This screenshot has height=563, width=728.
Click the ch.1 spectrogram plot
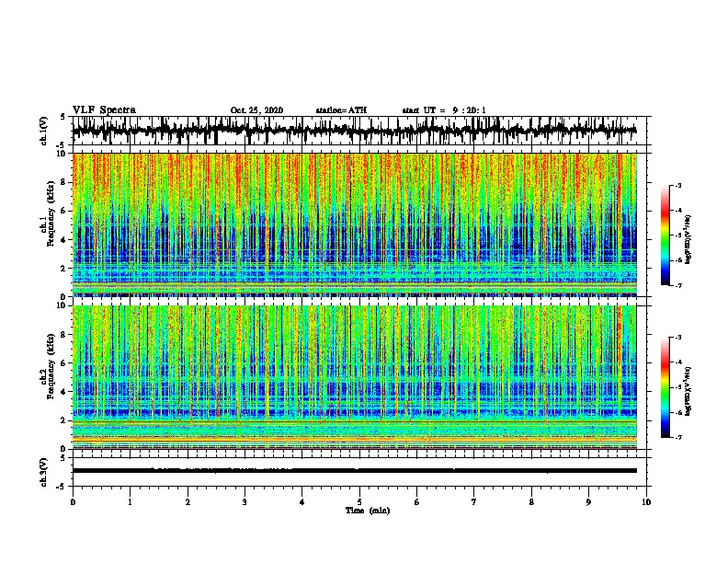(x=354, y=224)
